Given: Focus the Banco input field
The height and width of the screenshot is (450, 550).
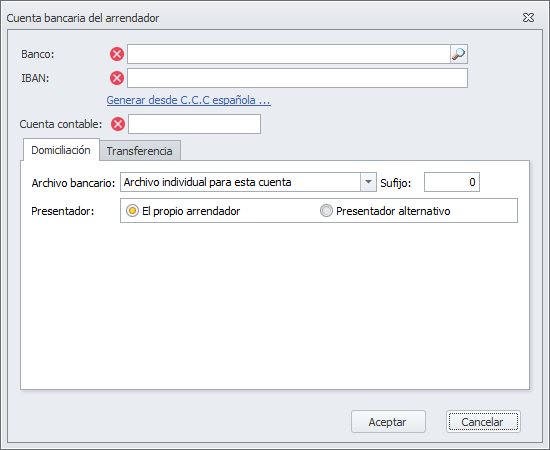Looking at the screenshot, I should [x=289, y=54].
